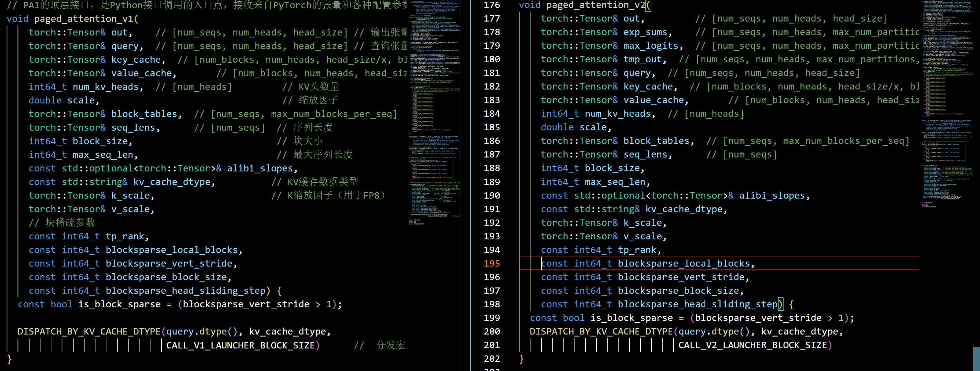980x371 pixels.
Task: Click the exp_sums parameter on line 177
Action: click(645, 32)
